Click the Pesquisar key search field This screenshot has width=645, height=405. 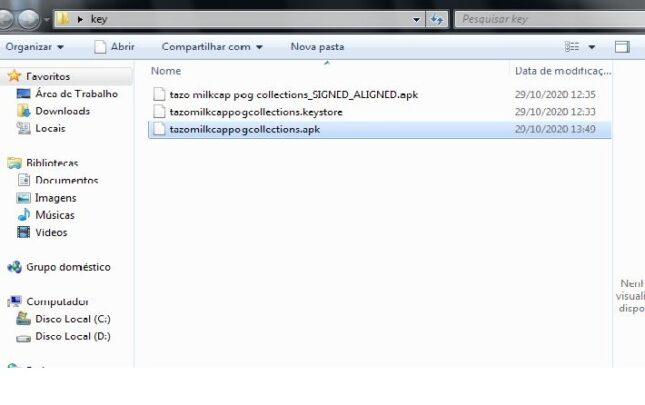(x=550, y=19)
